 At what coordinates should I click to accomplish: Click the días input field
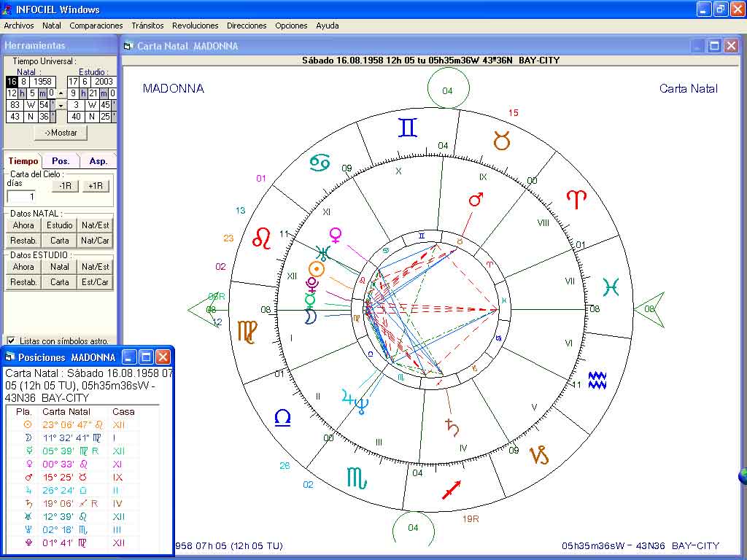click(21, 197)
